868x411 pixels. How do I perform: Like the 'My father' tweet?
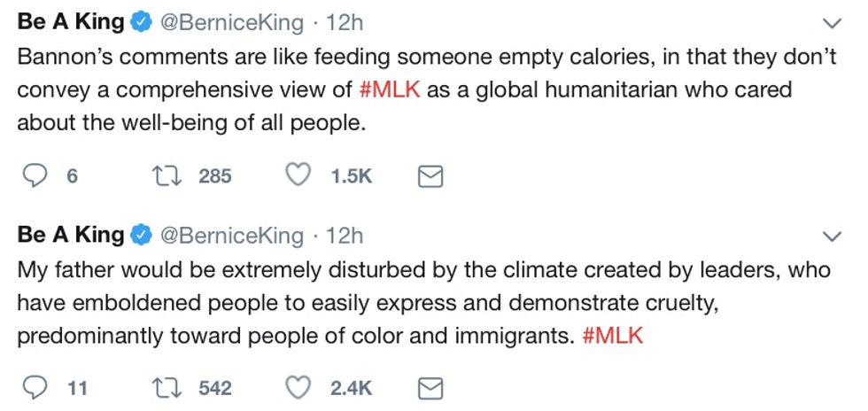[x=300, y=387]
